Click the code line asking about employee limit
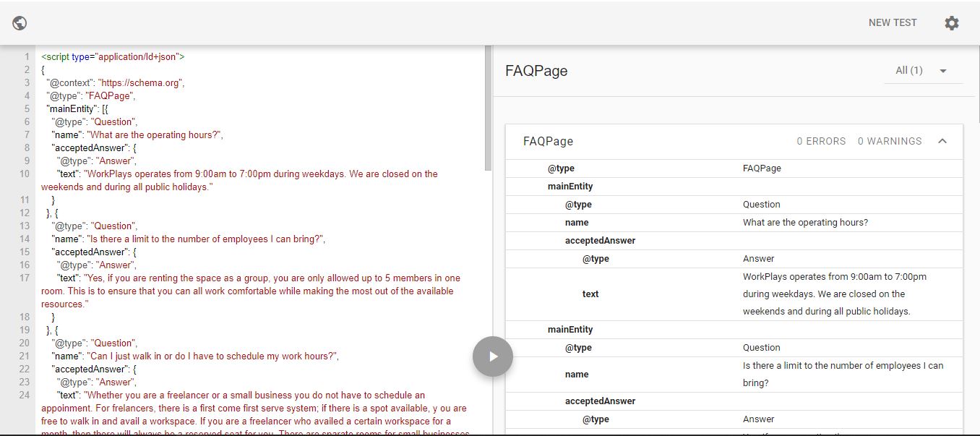This screenshot has width=980, height=436. 188,239
